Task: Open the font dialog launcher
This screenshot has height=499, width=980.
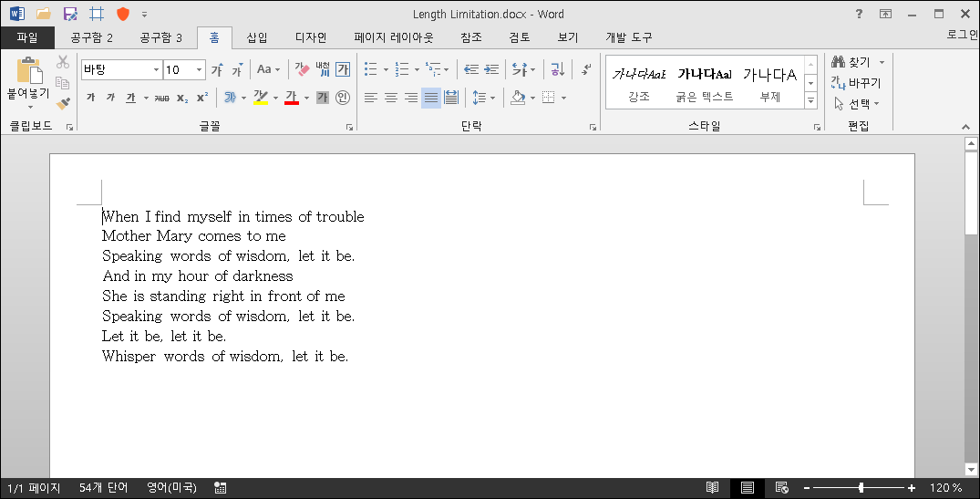Action: 349,127
